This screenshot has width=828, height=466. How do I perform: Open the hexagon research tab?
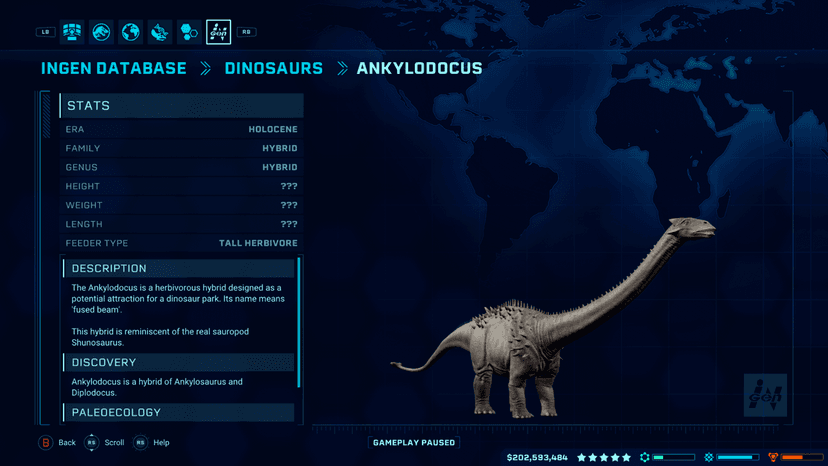click(189, 32)
